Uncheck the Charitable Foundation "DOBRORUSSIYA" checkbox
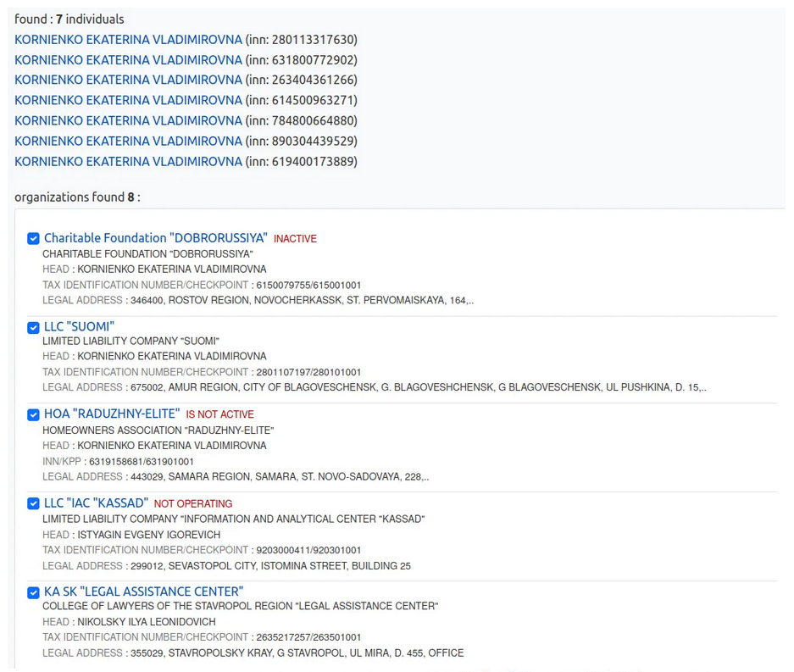 pyautogui.click(x=33, y=239)
